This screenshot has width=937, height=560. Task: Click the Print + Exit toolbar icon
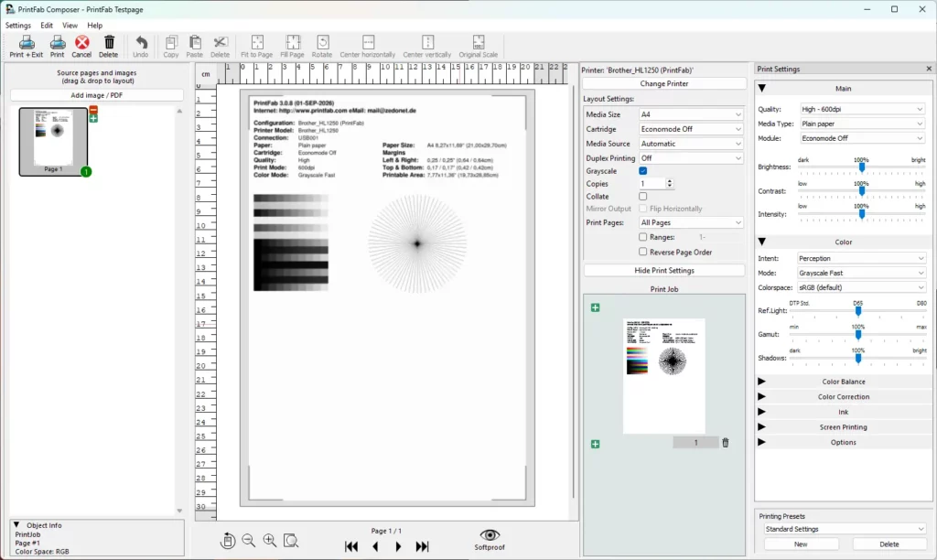[27, 42]
